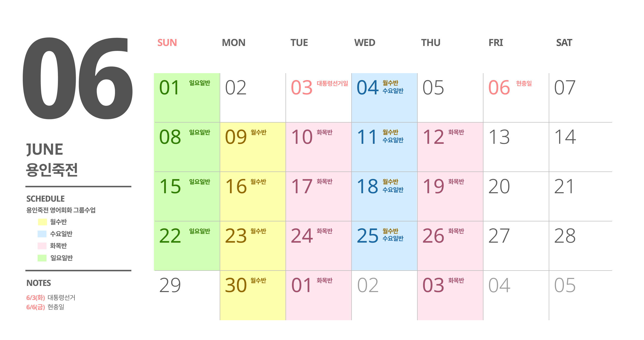This screenshot has height=340, width=644.
Task: Click the unshaded date 29 cell
Action: tap(187, 295)
